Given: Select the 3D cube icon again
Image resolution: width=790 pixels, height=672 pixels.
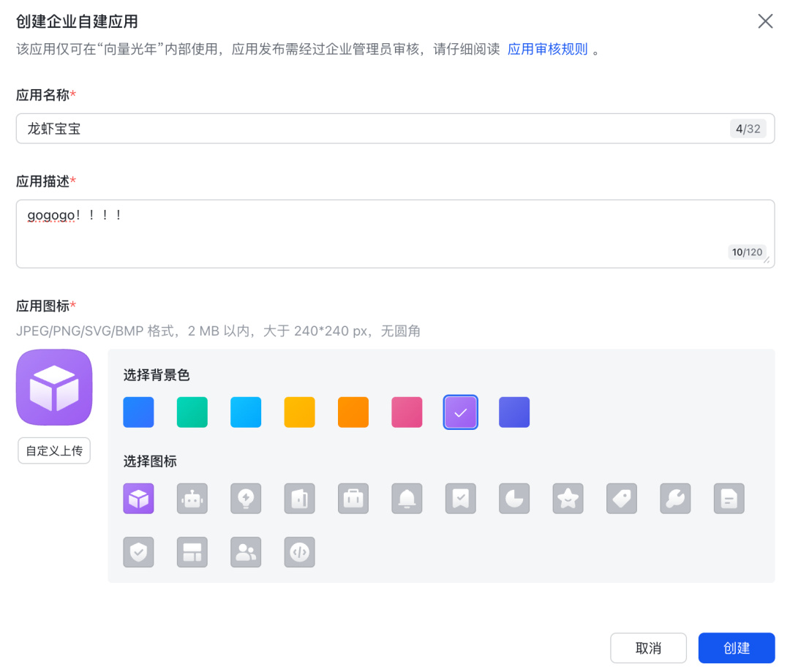Looking at the screenshot, I should click(138, 499).
